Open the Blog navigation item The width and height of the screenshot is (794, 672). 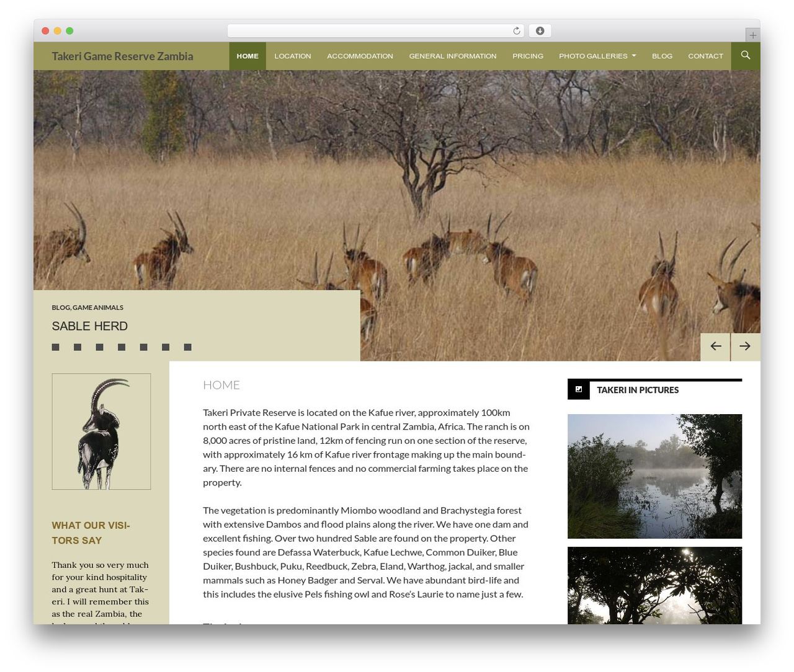pyautogui.click(x=662, y=56)
